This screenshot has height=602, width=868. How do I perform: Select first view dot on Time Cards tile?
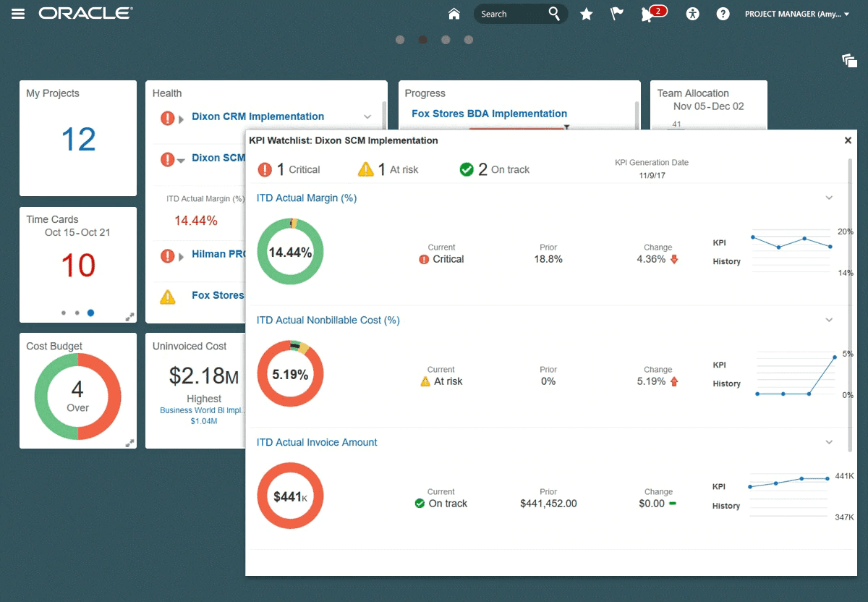pyautogui.click(x=64, y=313)
